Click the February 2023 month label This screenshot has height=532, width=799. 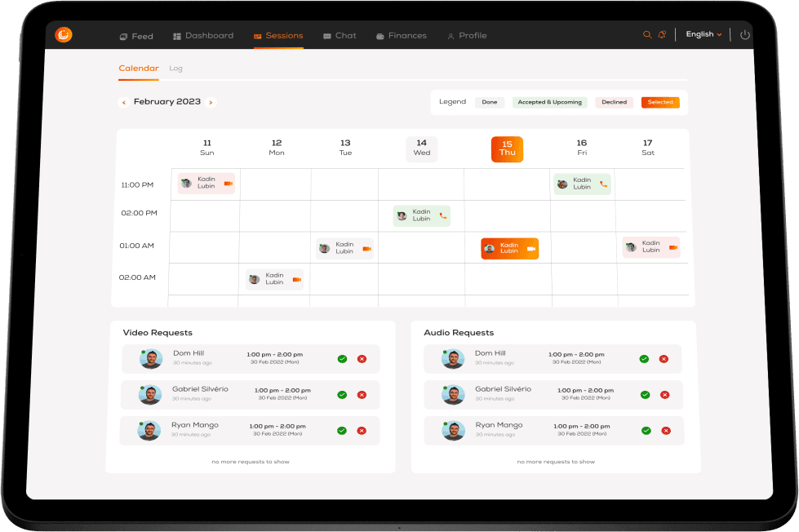[167, 101]
